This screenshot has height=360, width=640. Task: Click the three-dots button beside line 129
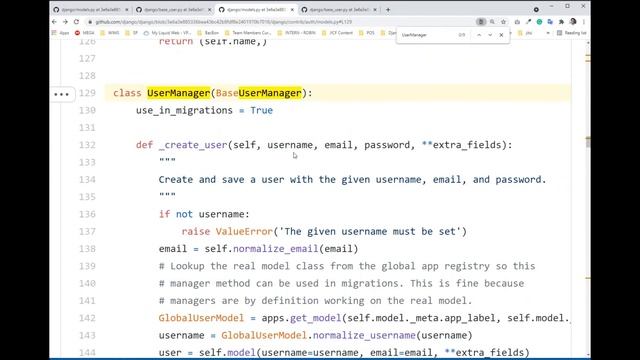coord(62,94)
